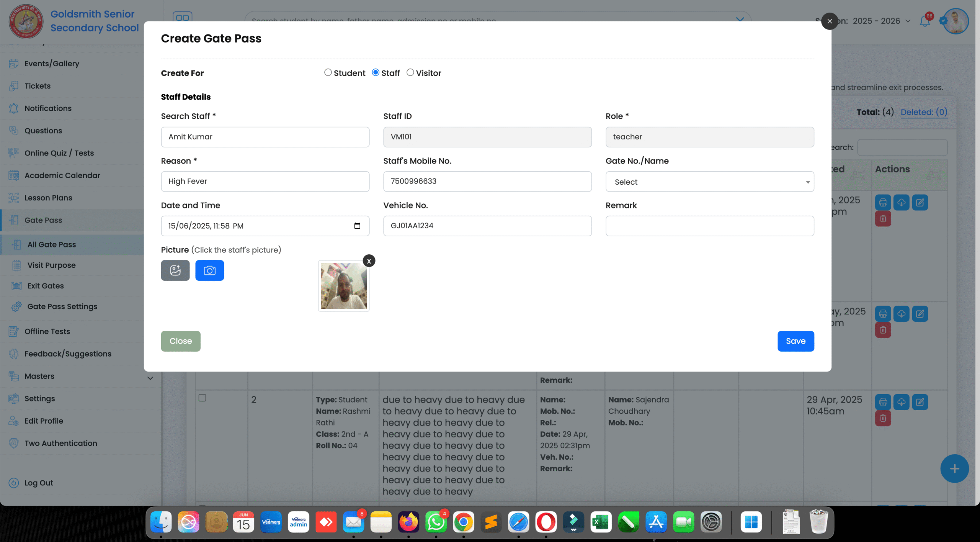Print the 29 Apr gate pass
This screenshot has height=542, width=980.
point(883,402)
